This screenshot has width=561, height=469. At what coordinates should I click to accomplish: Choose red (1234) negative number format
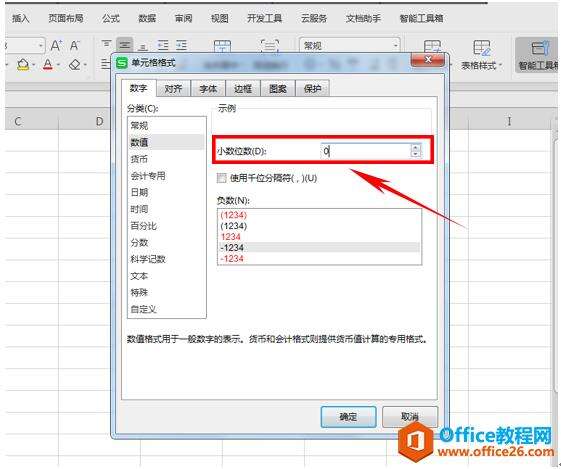319,215
